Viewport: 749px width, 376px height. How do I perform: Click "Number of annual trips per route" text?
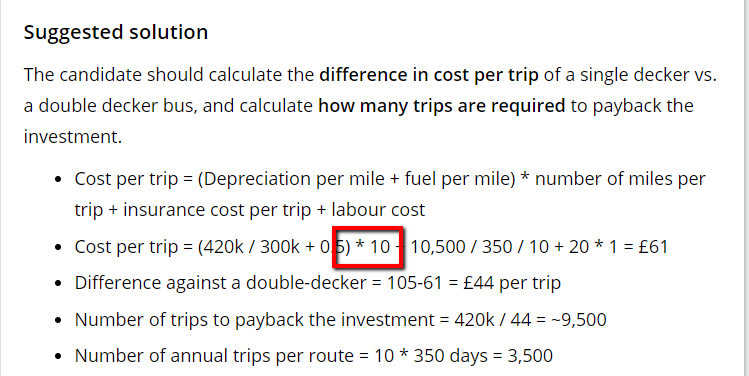click(214, 356)
